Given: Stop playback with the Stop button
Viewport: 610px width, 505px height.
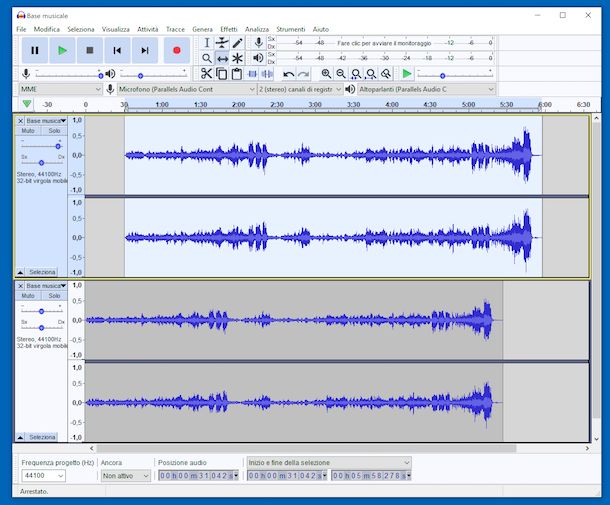Looking at the screenshot, I should [x=90, y=50].
